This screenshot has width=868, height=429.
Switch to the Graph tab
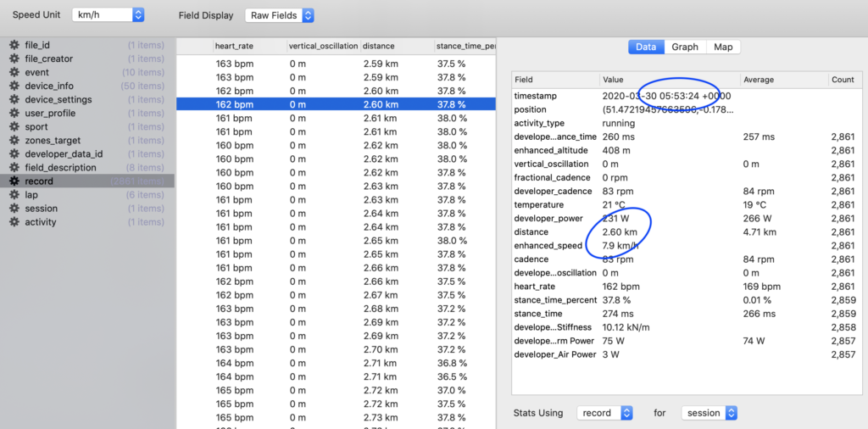tap(685, 47)
